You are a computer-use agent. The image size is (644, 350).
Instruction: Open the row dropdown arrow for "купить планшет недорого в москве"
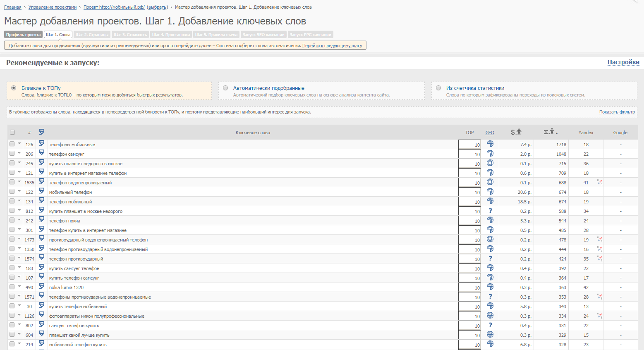pyautogui.click(x=19, y=162)
